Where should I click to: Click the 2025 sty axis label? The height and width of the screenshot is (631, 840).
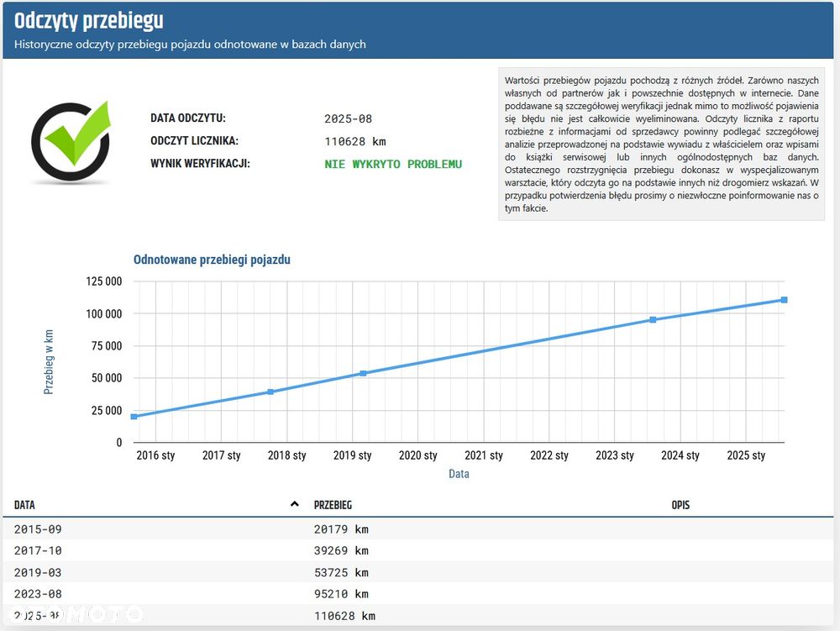pyautogui.click(x=746, y=455)
